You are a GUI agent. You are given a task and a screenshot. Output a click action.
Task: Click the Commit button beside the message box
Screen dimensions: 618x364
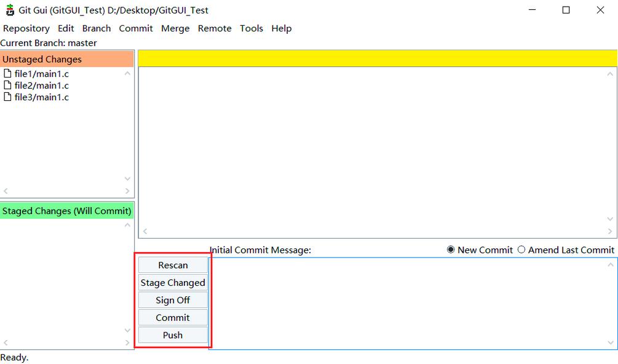tap(173, 317)
